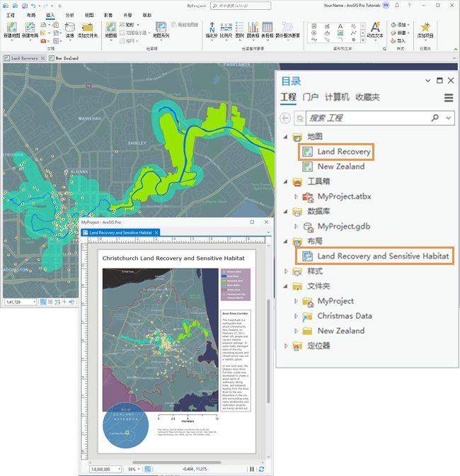The image size is (460, 476).
Task: Open the 分析 (Analysis) ribbon tab
Action: point(69,15)
